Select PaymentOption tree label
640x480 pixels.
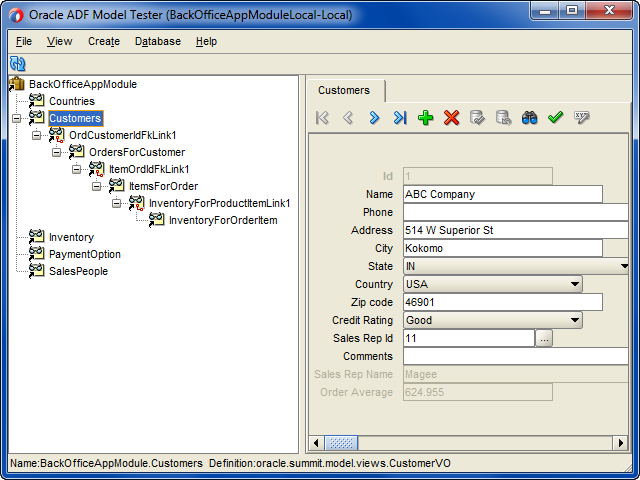coord(85,254)
